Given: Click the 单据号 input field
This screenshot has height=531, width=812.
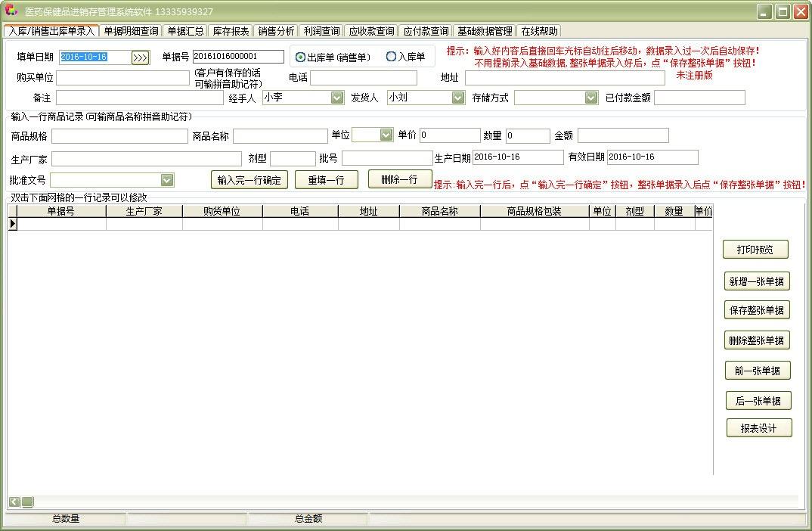Looking at the screenshot, I should point(238,57).
